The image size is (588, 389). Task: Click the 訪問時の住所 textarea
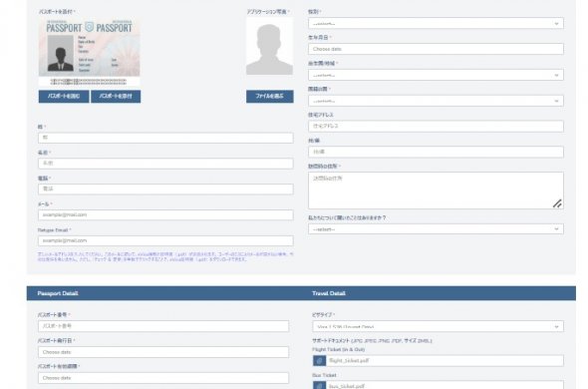point(436,191)
